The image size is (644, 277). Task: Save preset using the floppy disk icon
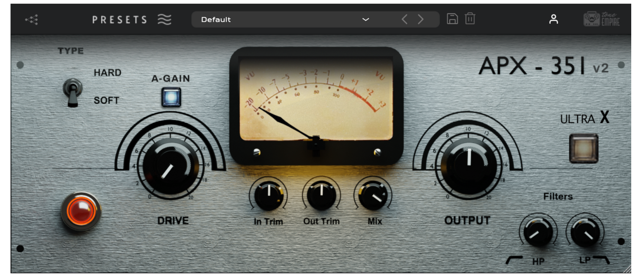tap(452, 19)
